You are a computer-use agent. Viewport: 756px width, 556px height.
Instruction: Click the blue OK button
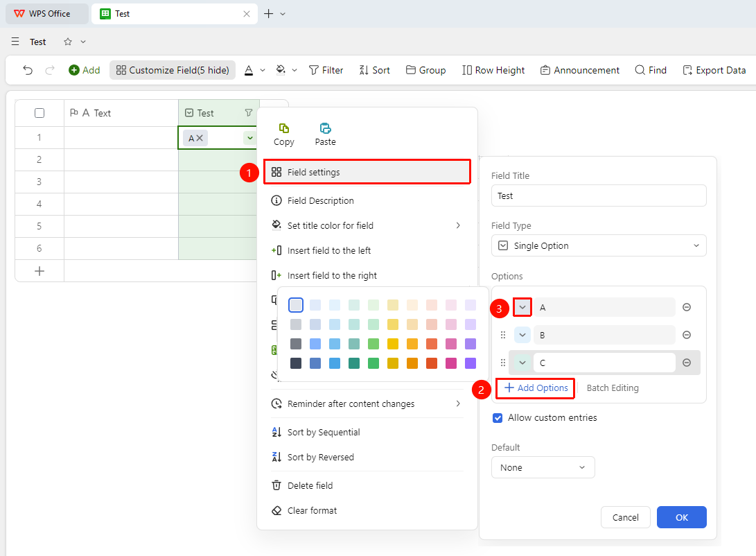[681, 517]
